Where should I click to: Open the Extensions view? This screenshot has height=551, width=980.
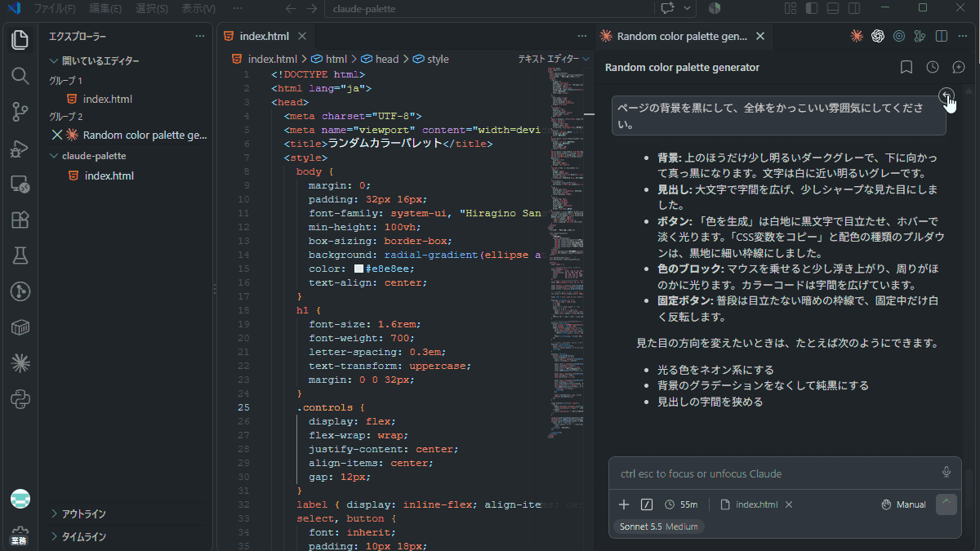(20, 220)
